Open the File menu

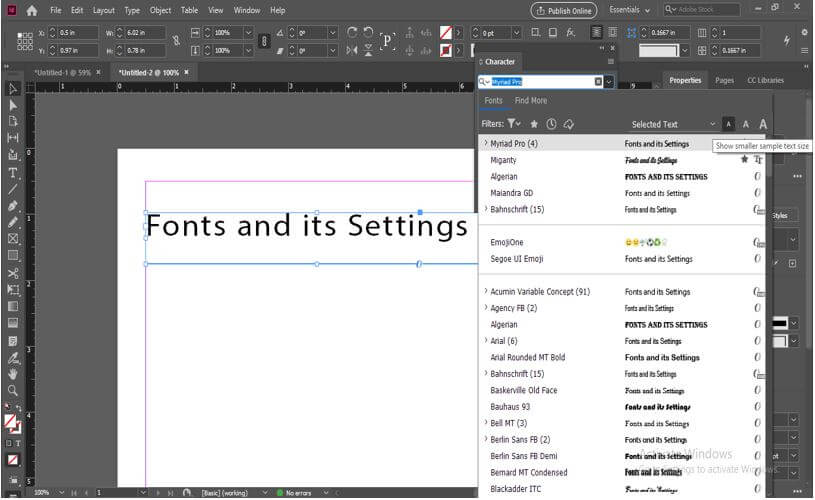(x=56, y=10)
